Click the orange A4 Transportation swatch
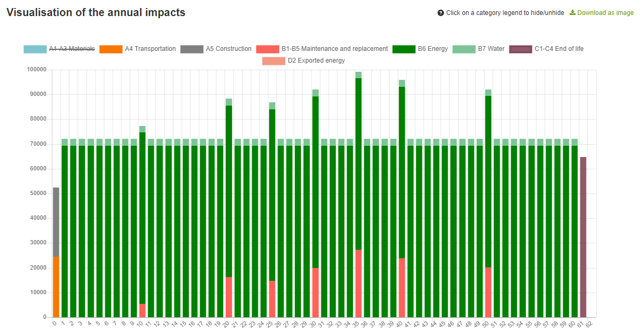The height and width of the screenshot is (336, 644). 110,49
